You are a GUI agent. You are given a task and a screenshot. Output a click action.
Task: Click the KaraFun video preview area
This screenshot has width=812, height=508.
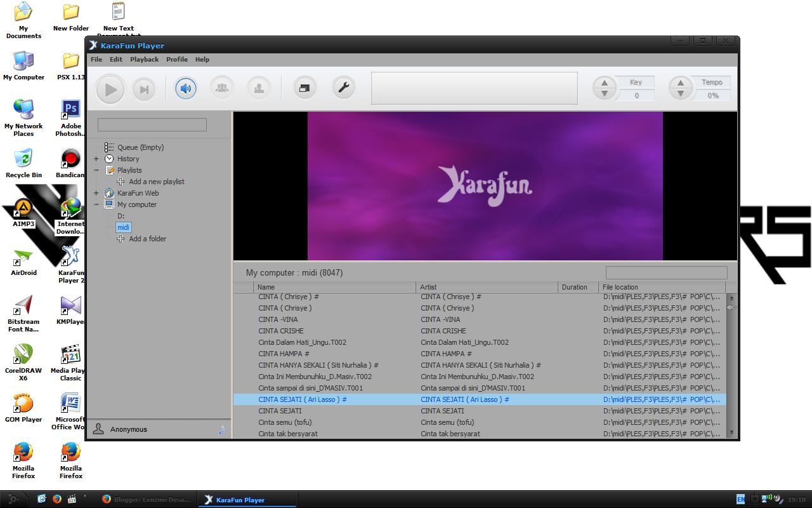(x=485, y=186)
